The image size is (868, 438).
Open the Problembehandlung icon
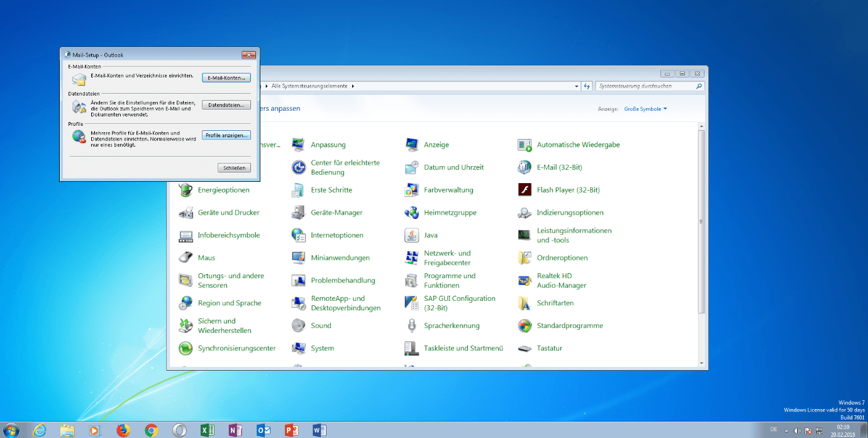(298, 281)
